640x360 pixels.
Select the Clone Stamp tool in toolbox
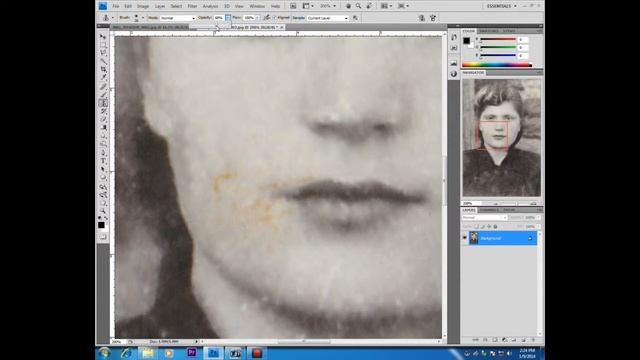(x=103, y=103)
